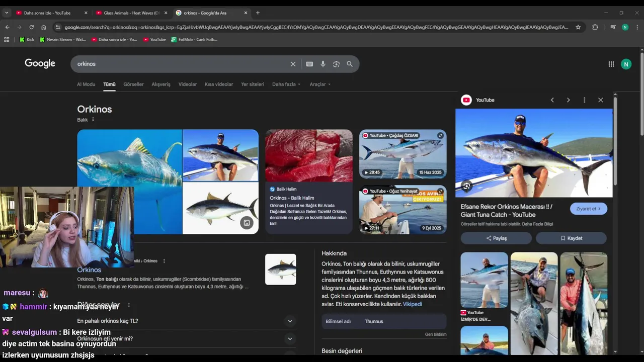Open the bookmarks apps grid icon
Viewport: 644px width, 362px height.
[x=7, y=39]
